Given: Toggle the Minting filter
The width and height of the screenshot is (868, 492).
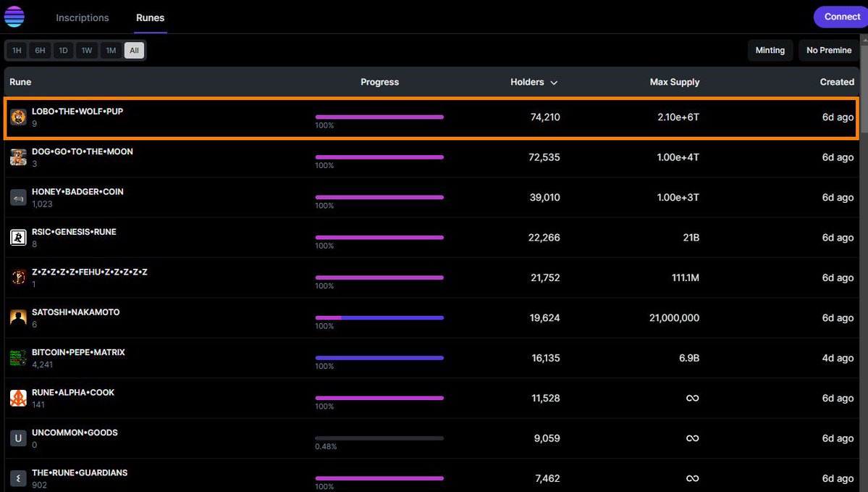Looking at the screenshot, I should click(x=770, y=50).
